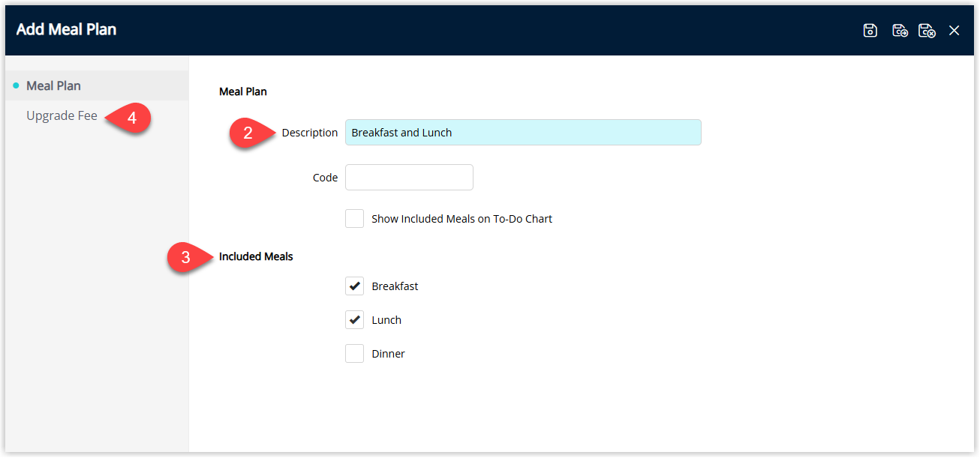The image size is (980, 458).
Task: Tick the Dinner checkbox
Action: click(x=354, y=354)
